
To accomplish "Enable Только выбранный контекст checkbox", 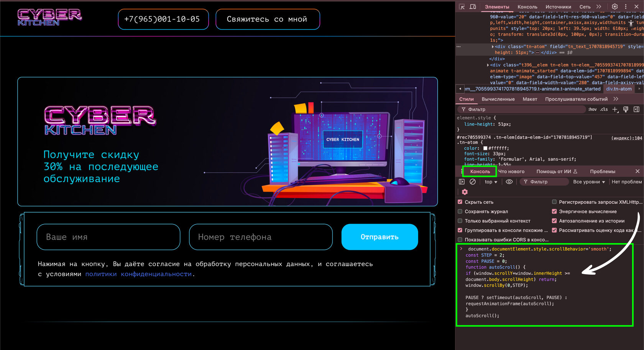I will pos(460,221).
